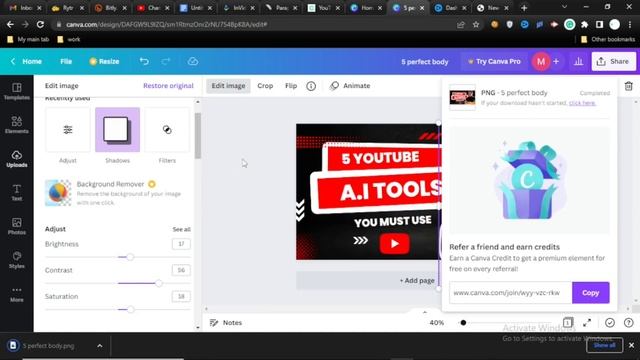Click the Redo arrow icon

(166, 62)
